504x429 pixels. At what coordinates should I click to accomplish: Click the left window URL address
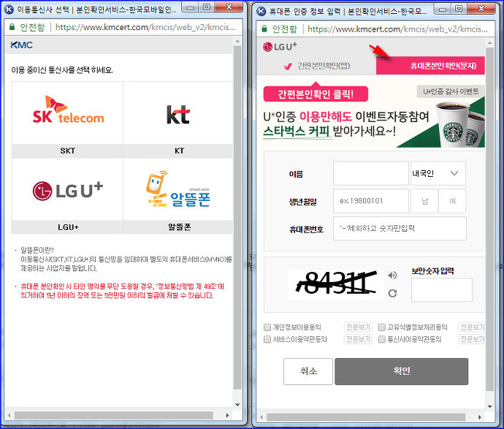pos(145,27)
